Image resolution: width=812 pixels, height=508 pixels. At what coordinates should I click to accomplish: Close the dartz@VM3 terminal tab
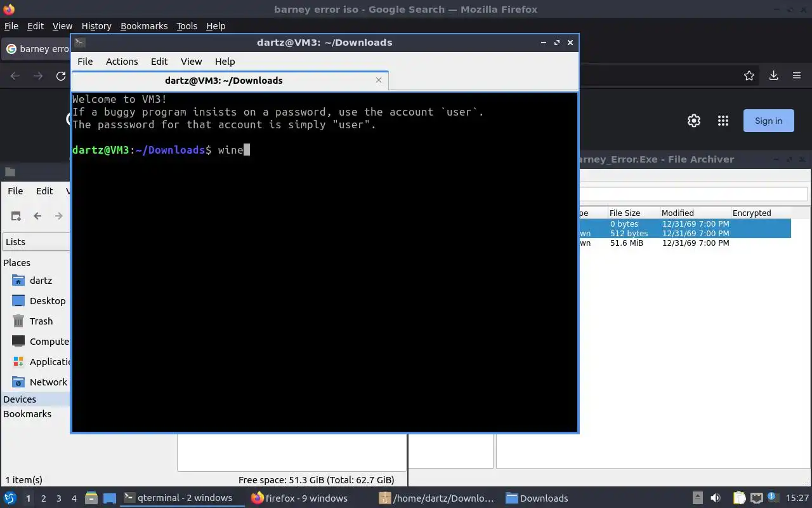(x=379, y=80)
